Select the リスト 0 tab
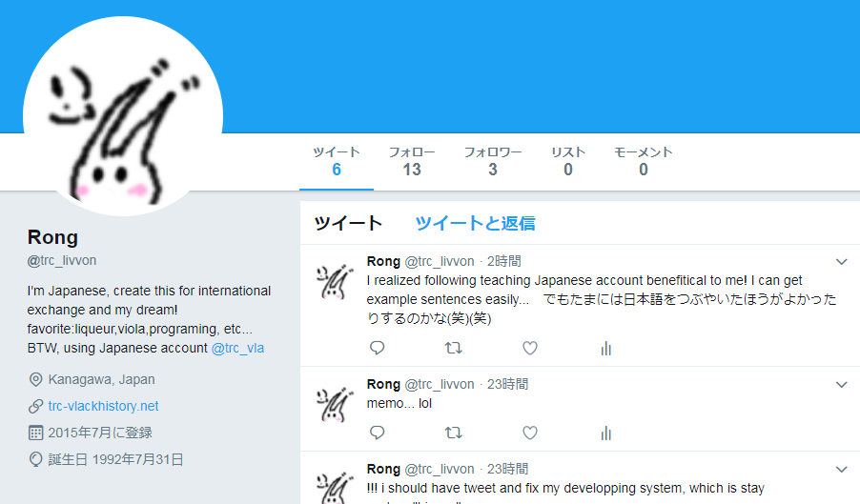 coord(567,162)
